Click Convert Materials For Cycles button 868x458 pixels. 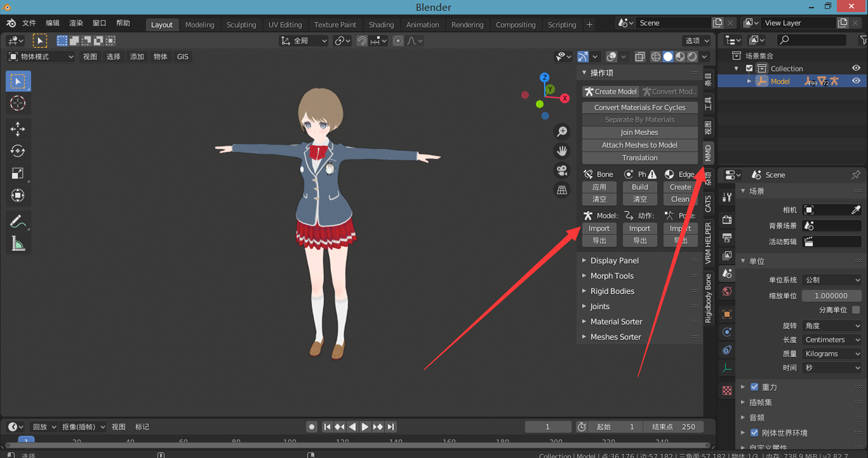640,108
